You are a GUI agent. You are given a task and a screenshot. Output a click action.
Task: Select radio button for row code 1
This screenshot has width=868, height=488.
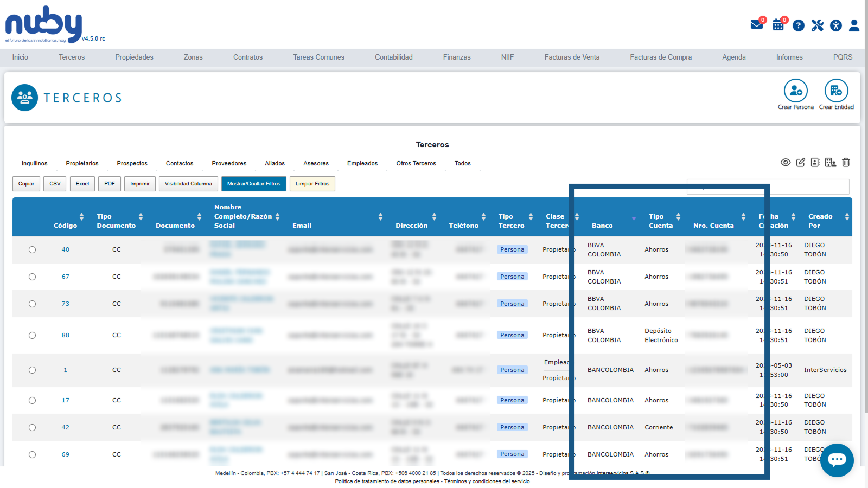click(33, 370)
